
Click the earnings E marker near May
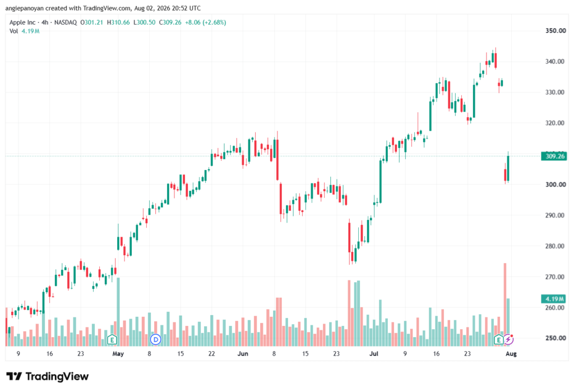pos(112,340)
